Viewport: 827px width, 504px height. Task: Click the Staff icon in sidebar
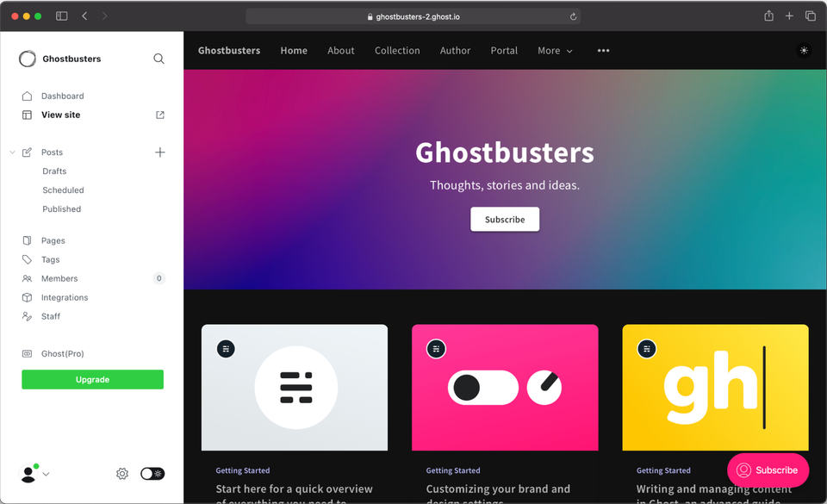point(27,316)
